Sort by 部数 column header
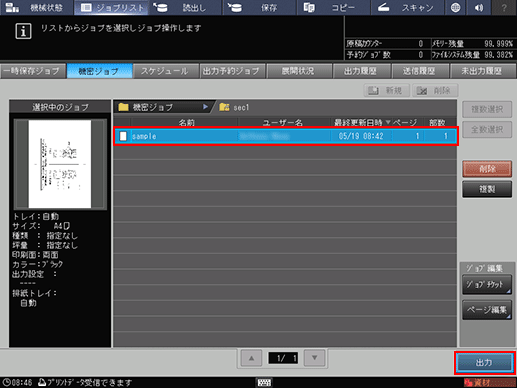The width and height of the screenshot is (517, 388). tap(438, 123)
